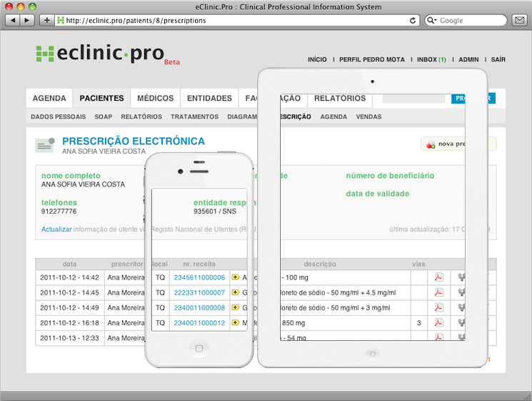Expand yellow plus icon for receita 2340011000012
Screen dimensions: 532x401
pos(236,322)
